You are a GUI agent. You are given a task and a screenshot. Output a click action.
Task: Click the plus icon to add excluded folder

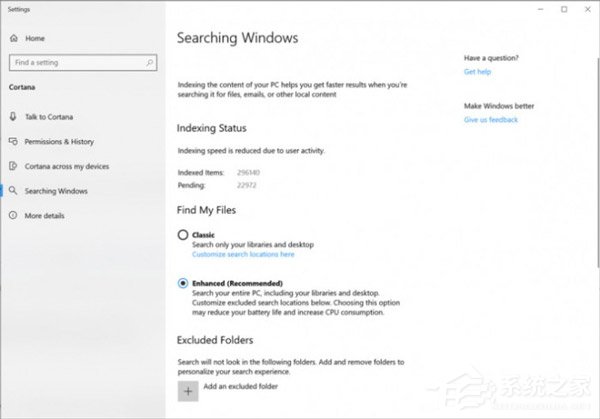pyautogui.click(x=188, y=391)
